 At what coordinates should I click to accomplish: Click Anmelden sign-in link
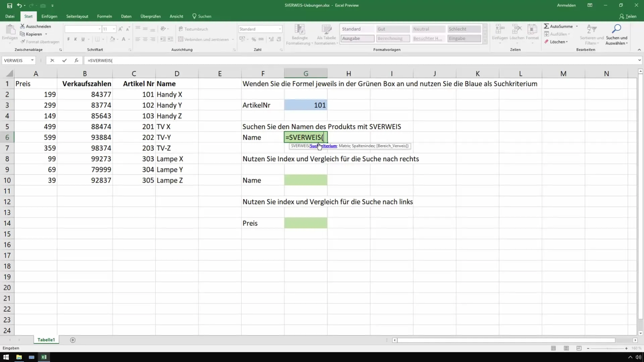566,5
